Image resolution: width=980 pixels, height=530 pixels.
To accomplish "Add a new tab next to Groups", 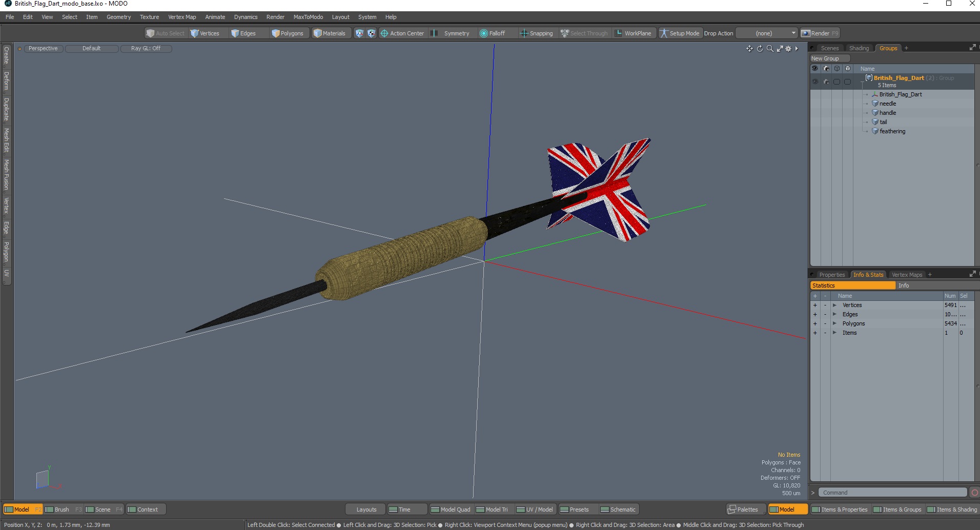I will point(906,48).
